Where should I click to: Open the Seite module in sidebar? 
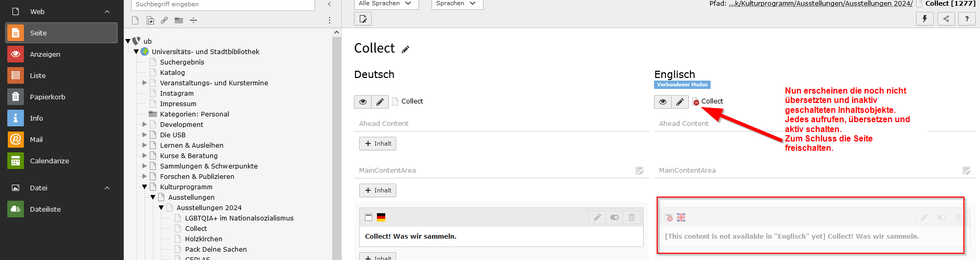(61, 33)
